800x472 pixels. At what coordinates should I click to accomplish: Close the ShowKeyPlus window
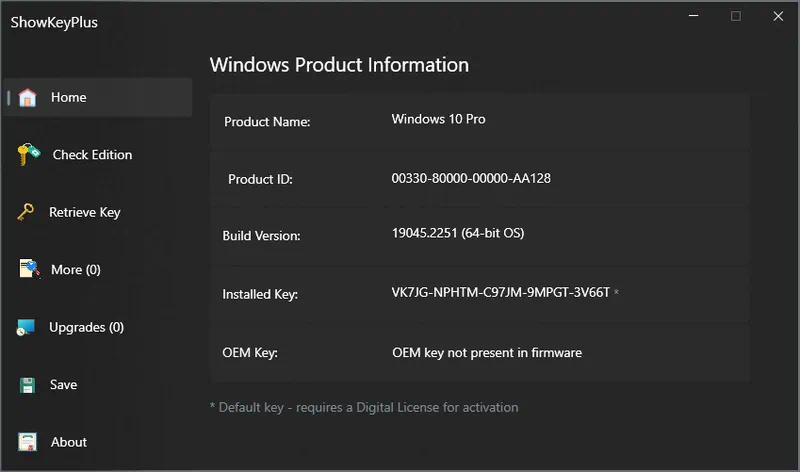(778, 16)
